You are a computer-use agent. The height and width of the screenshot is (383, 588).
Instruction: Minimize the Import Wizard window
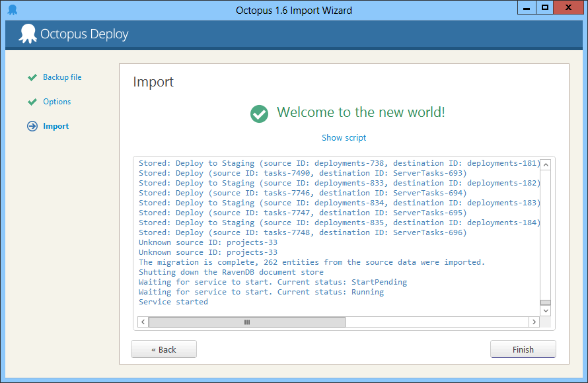(525, 8)
